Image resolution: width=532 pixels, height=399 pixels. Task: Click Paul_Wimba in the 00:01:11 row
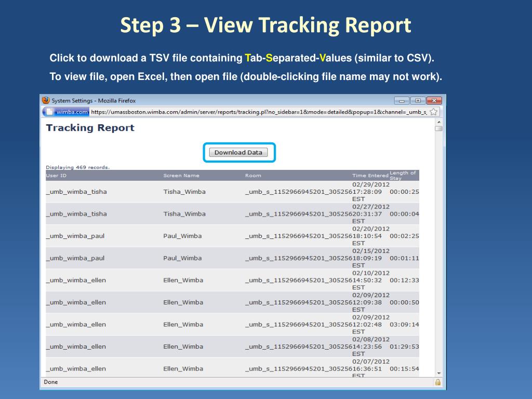pyautogui.click(x=182, y=258)
